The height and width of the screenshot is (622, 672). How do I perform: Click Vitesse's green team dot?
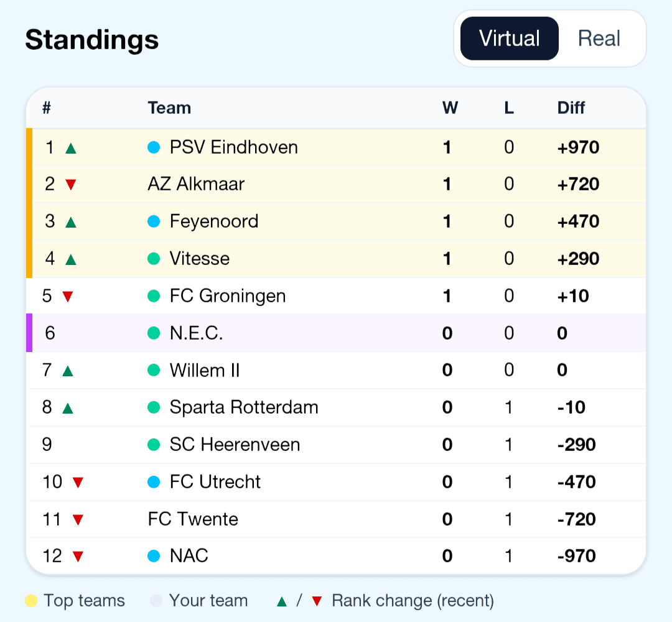click(154, 259)
